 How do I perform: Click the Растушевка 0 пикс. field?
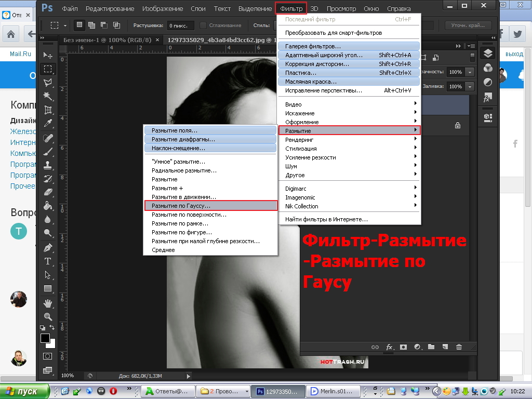[180, 25]
